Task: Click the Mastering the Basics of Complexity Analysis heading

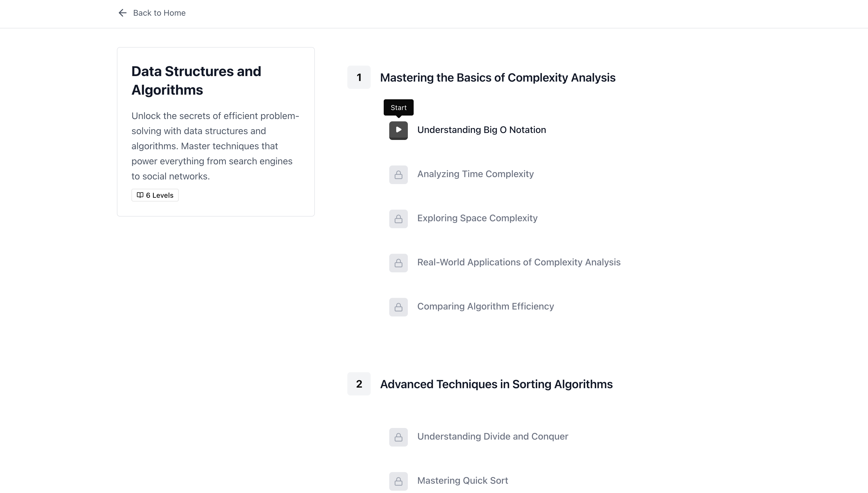Action: point(498,78)
